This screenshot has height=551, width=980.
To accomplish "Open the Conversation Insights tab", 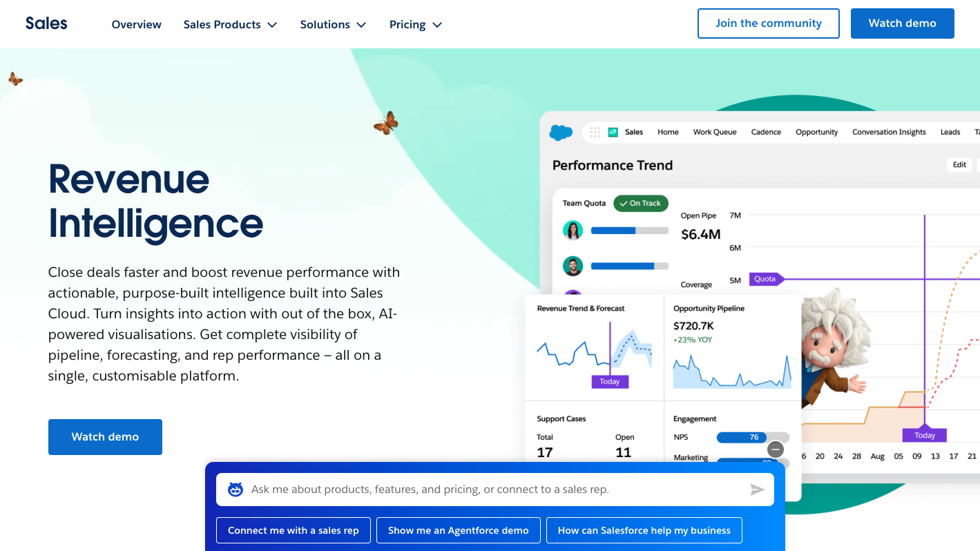I will tap(889, 132).
